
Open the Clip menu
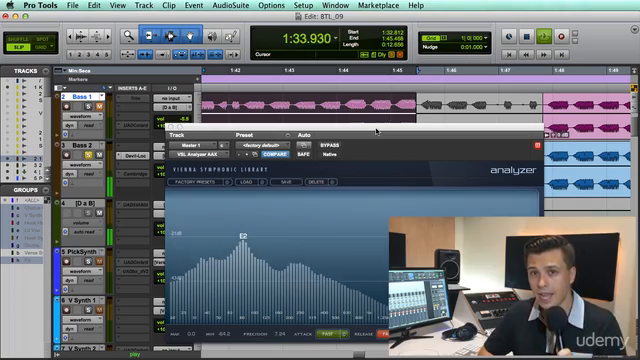[x=169, y=5]
